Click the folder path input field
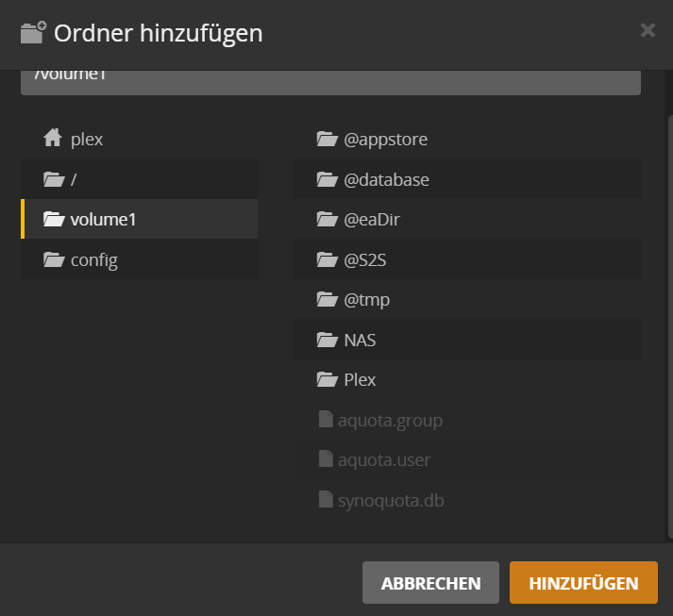The height and width of the screenshot is (616, 673). coord(330,81)
